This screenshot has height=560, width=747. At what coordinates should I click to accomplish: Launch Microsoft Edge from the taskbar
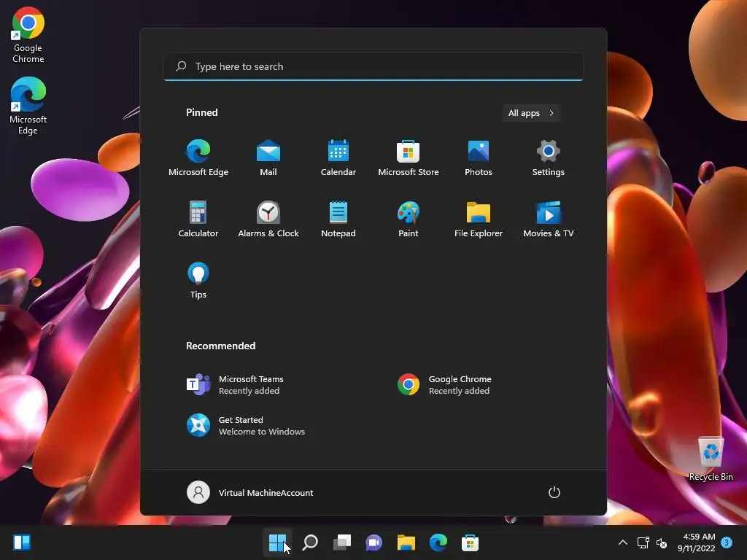[438, 542]
